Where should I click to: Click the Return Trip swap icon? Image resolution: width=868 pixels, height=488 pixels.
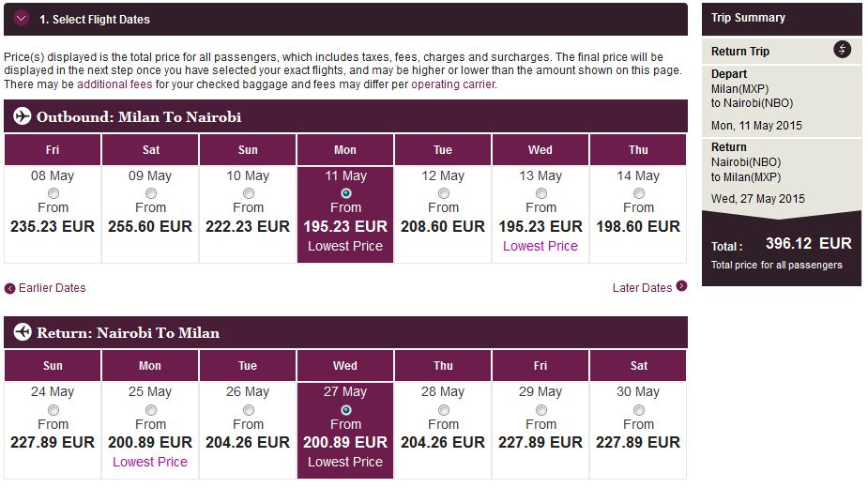click(x=842, y=51)
